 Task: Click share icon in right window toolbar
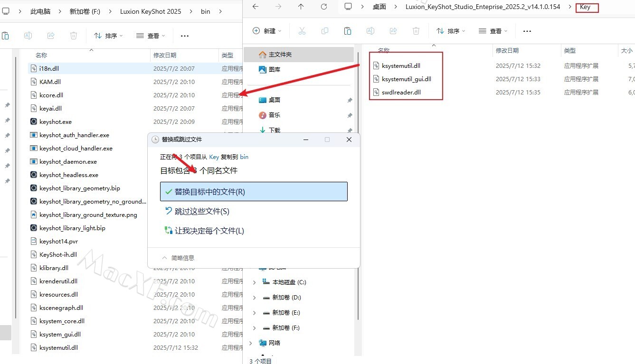[393, 31]
